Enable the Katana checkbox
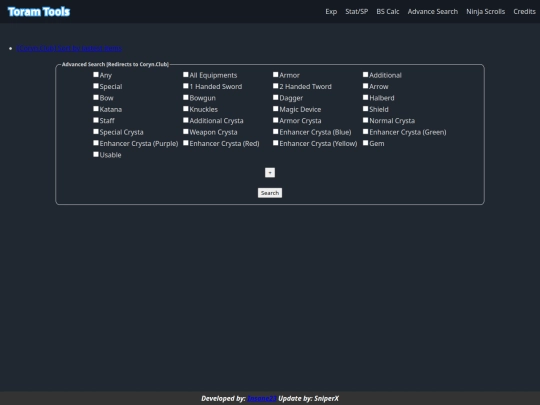Screen dimensions: 540x405 96,109
